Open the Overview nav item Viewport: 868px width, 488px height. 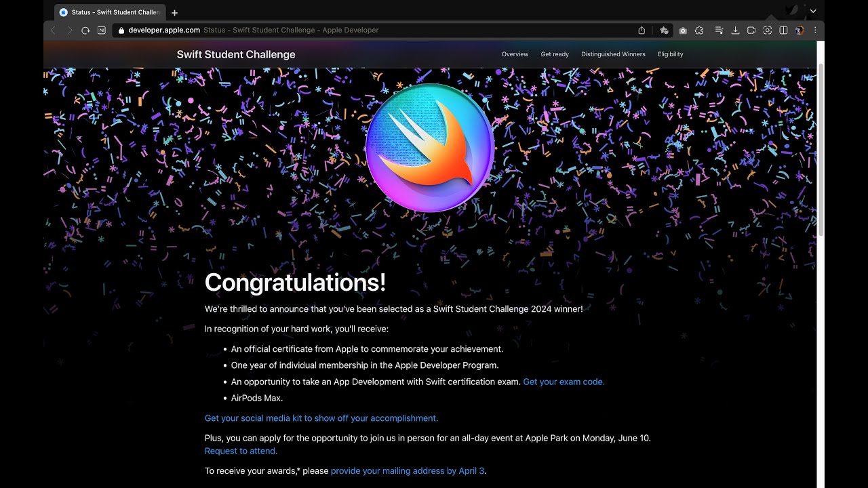point(515,54)
